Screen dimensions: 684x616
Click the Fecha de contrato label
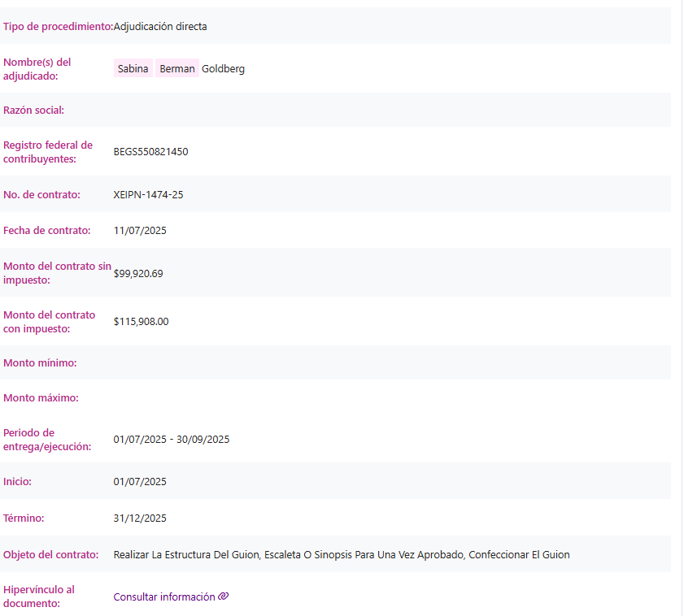[x=46, y=230]
